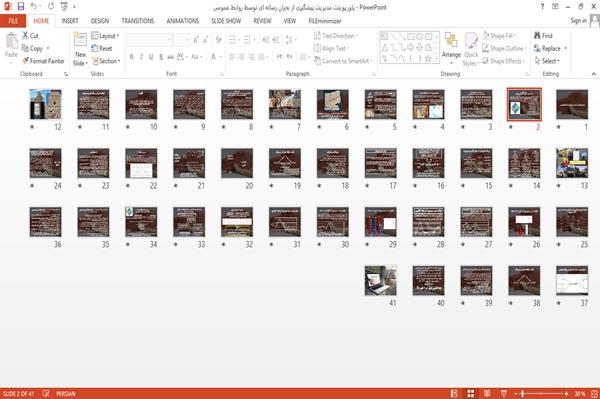The height and width of the screenshot is (399, 600).
Task: Open the Section dropdown
Action: coord(106,61)
